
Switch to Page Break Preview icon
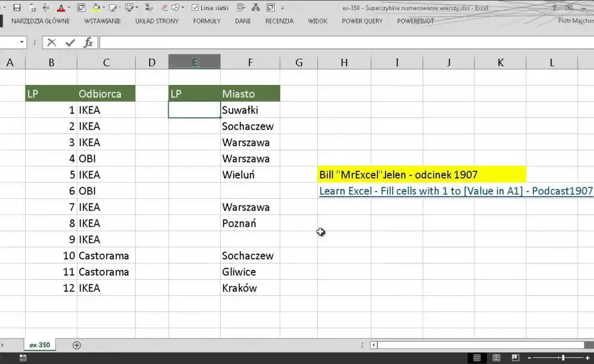coord(515,357)
